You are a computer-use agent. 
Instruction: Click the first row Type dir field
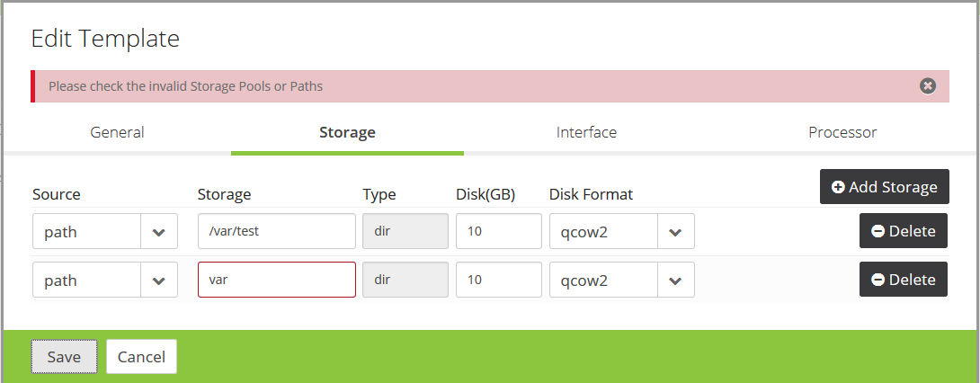405,231
